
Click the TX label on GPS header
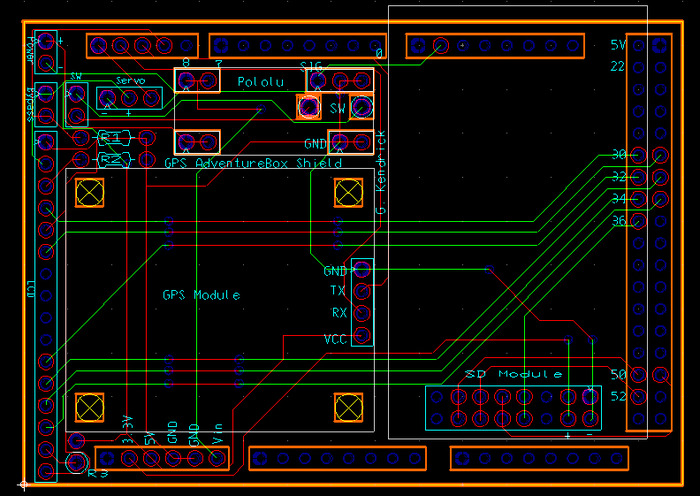coord(338,291)
